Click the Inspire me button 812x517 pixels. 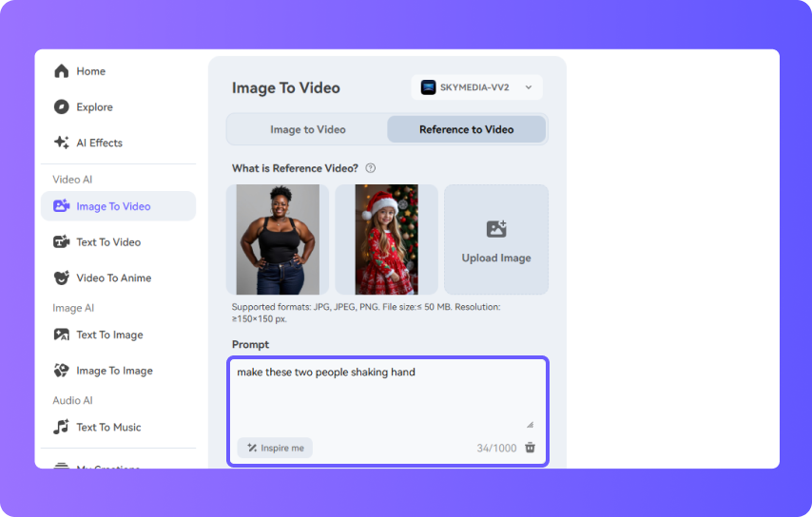[275, 448]
